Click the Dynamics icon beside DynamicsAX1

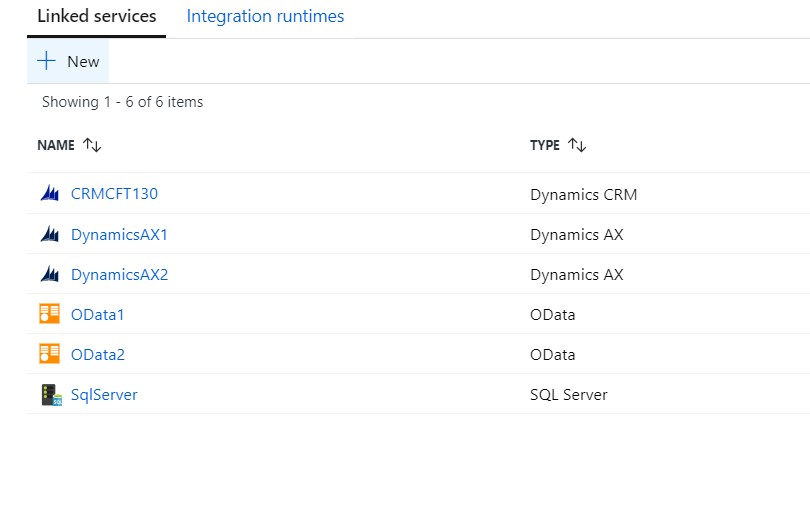[50, 234]
